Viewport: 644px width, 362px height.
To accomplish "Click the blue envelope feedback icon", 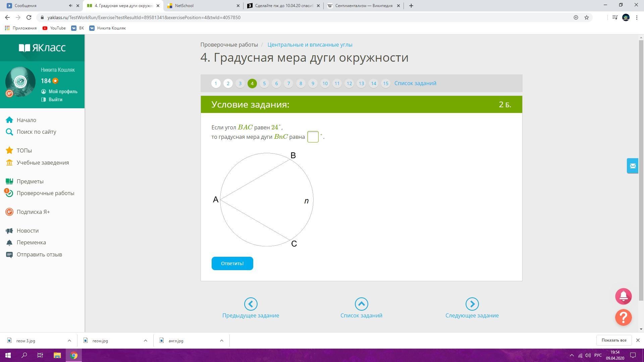I will [633, 166].
